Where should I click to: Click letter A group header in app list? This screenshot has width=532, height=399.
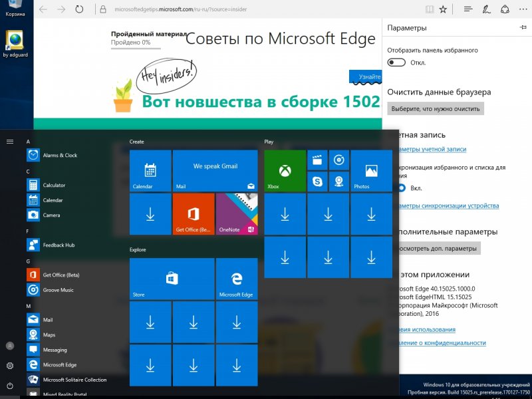28,142
